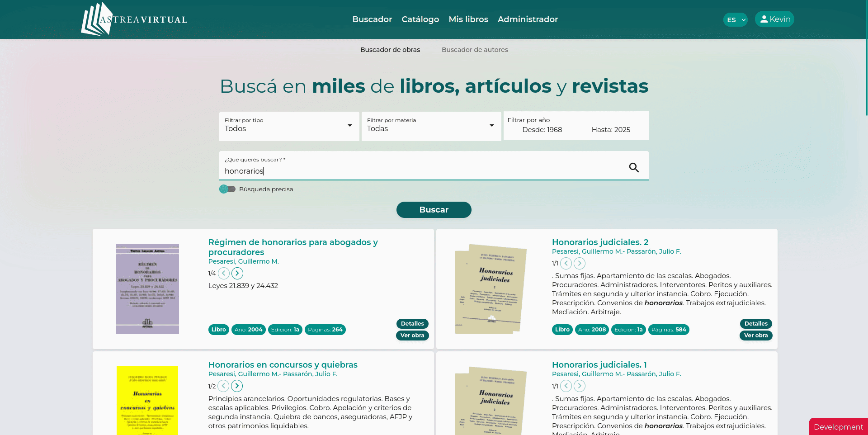Go to Mis libros

tap(468, 19)
